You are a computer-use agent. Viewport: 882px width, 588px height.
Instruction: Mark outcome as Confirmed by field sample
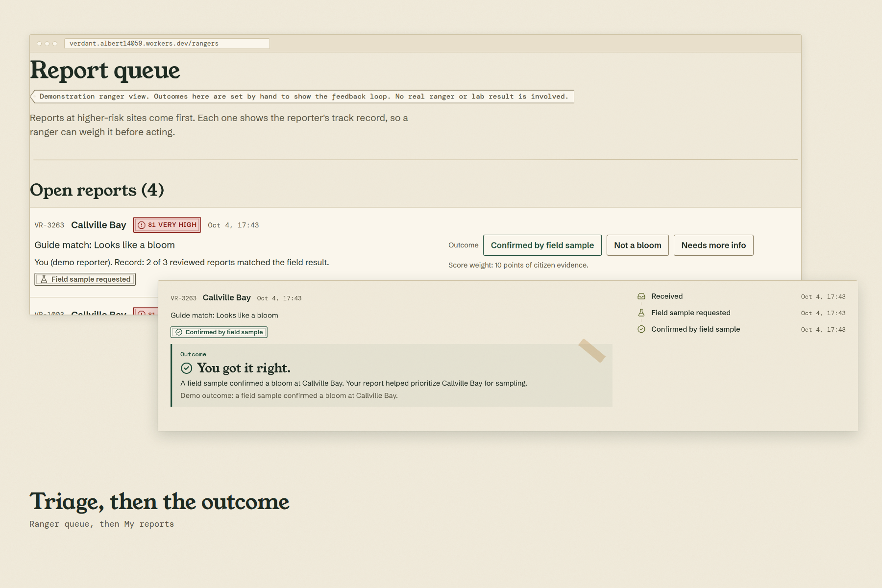[x=542, y=245]
